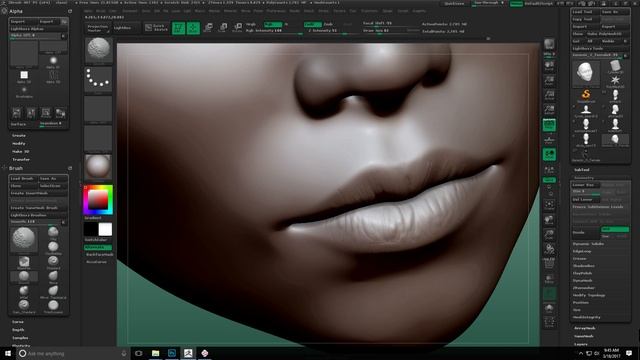Click Frame mesh icon on right shelf
Screen dimensions: 640x360
(549, 204)
